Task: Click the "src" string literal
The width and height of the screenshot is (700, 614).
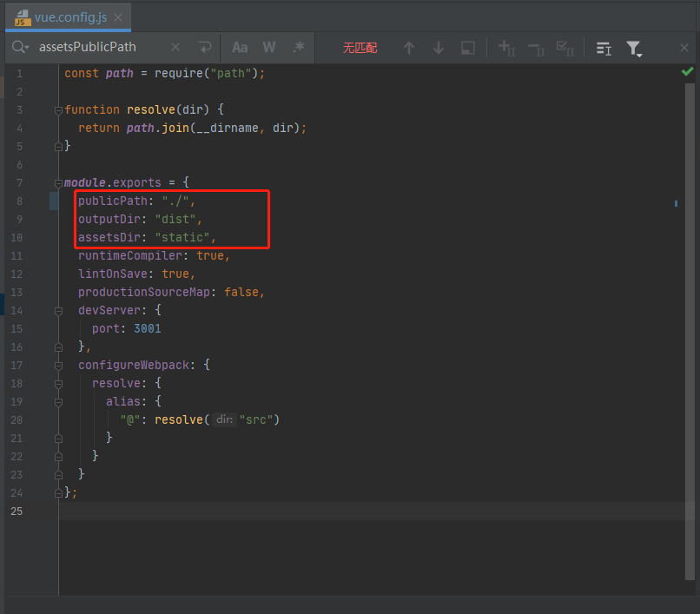Action: click(x=256, y=419)
